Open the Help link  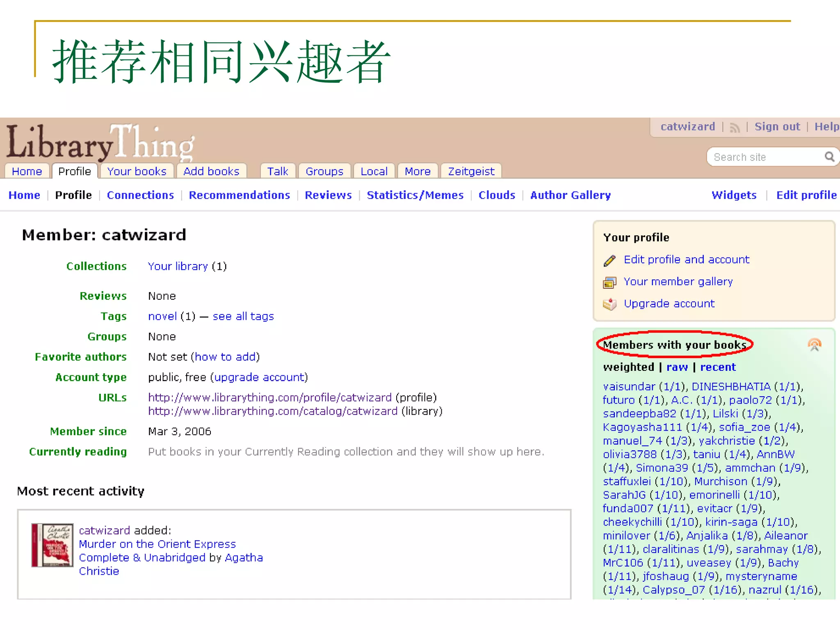click(x=826, y=127)
